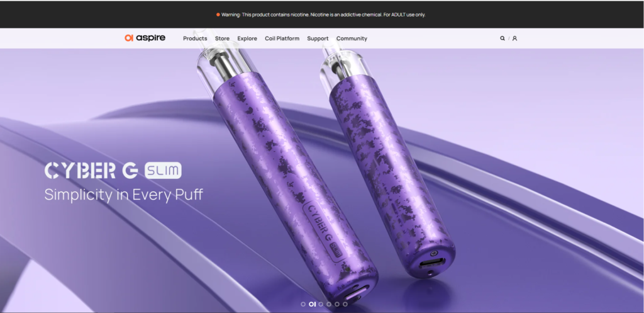Click the "Simplicity in Every Puff" tagline
The height and width of the screenshot is (313, 644).
coord(124,195)
